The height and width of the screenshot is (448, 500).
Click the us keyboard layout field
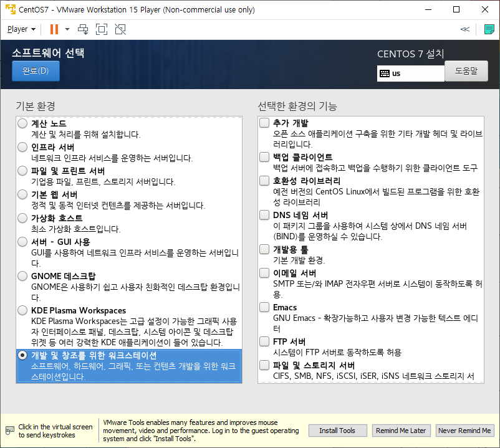(x=411, y=74)
